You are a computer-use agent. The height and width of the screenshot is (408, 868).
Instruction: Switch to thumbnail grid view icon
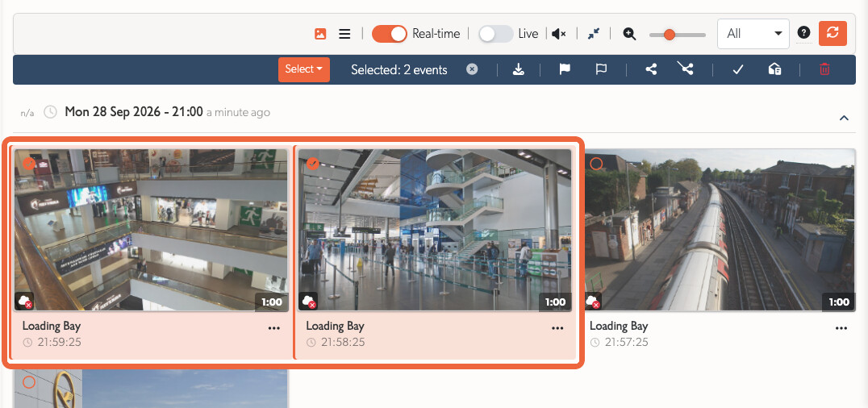[320, 34]
